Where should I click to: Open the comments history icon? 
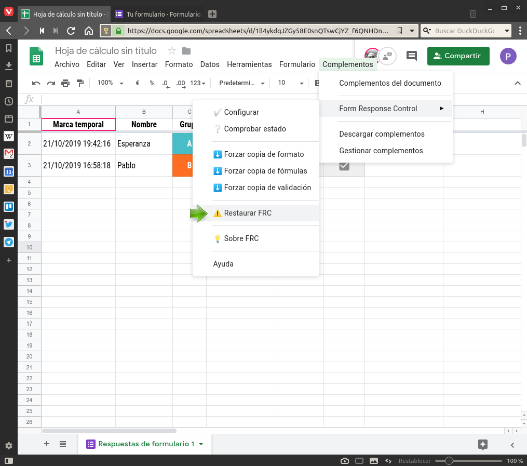(411, 55)
